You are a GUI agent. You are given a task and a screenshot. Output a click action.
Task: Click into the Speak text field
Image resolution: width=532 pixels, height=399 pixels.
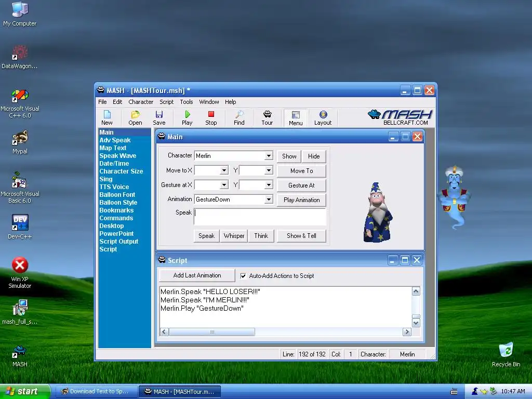click(260, 217)
